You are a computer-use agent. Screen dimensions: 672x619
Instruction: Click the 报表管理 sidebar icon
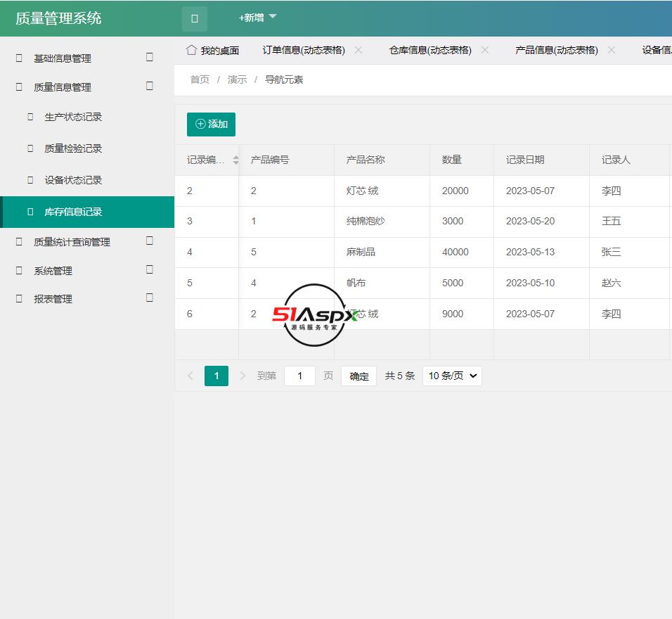pos(18,298)
